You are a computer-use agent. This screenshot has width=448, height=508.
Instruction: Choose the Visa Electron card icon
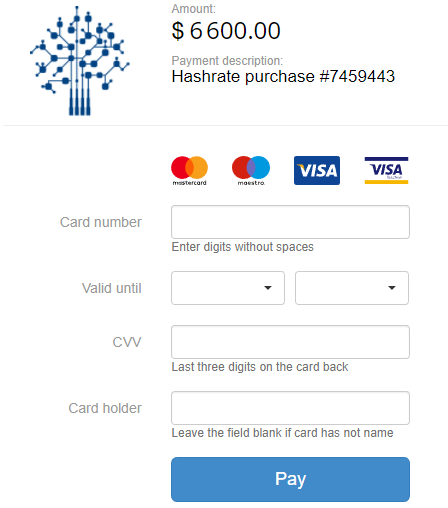click(x=386, y=170)
